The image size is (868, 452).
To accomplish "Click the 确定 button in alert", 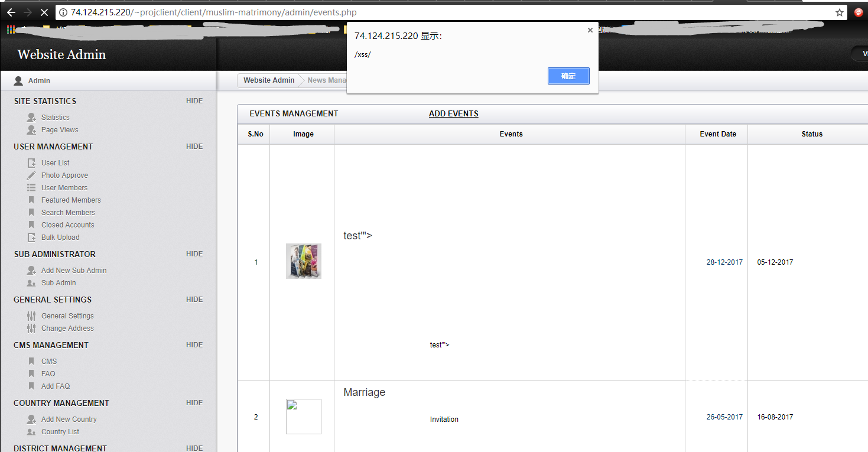I will pyautogui.click(x=568, y=76).
